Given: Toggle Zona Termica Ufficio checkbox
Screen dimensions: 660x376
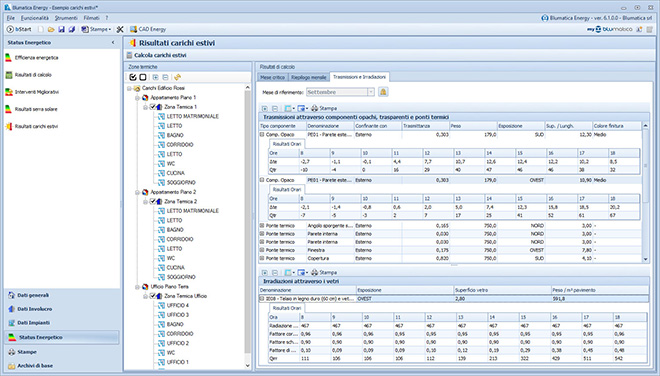Looking at the screenshot, I should (153, 296).
